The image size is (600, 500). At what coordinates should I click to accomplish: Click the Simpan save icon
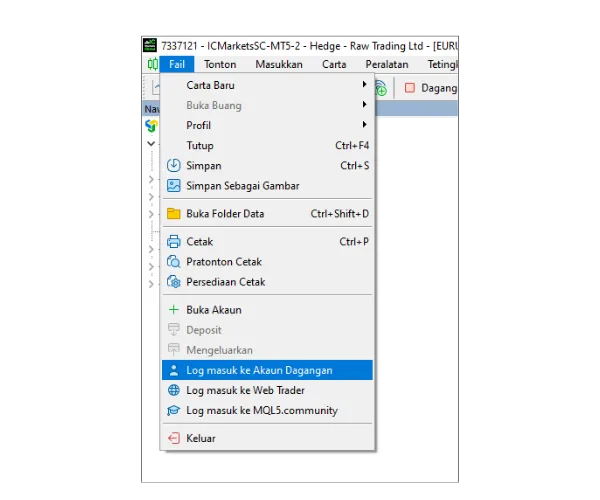(x=173, y=166)
